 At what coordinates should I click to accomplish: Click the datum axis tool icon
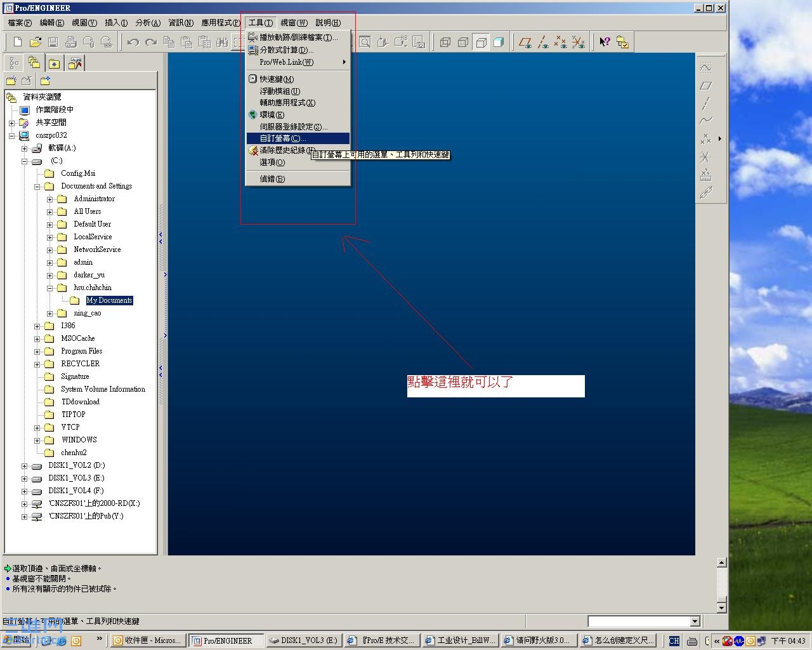point(706,103)
